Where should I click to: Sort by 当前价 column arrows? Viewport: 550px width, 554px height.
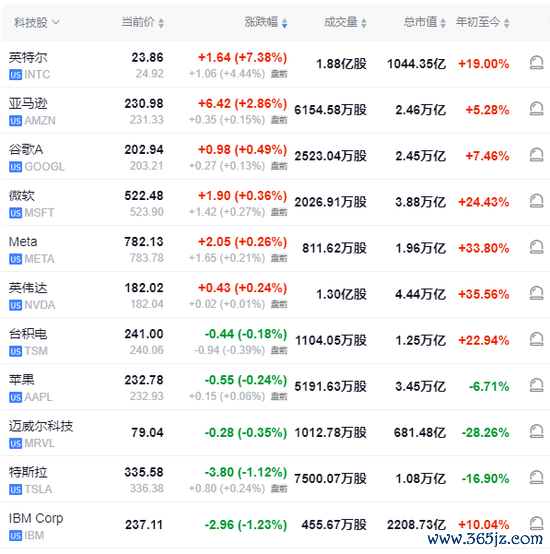point(161,23)
